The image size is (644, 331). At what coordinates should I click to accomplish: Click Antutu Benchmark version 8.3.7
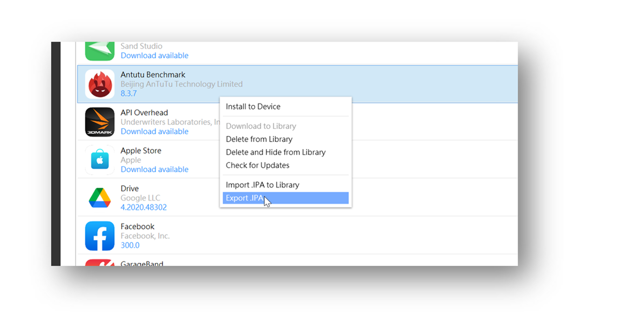(128, 93)
